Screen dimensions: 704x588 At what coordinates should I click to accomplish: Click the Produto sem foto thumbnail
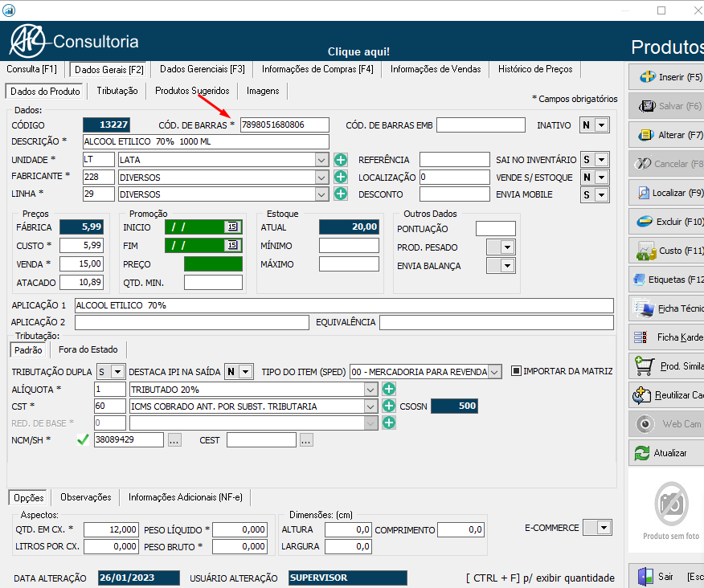point(671,511)
